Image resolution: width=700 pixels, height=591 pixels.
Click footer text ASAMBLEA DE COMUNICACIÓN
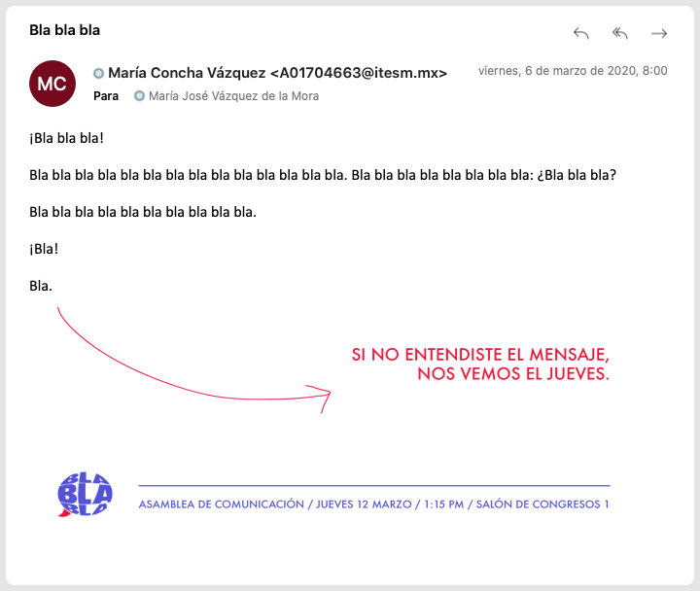222,504
